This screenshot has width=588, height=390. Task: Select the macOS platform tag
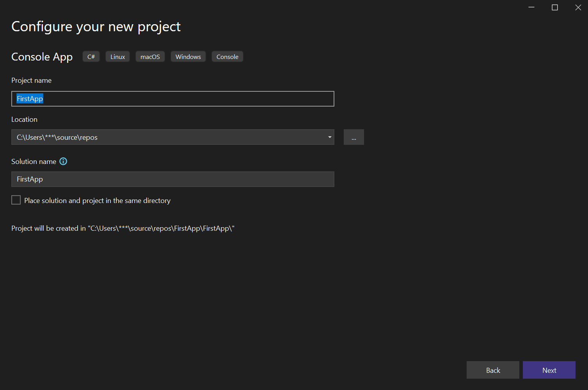click(150, 56)
